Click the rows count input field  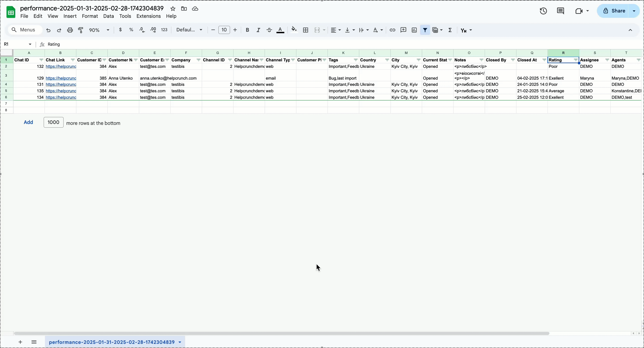pos(53,122)
